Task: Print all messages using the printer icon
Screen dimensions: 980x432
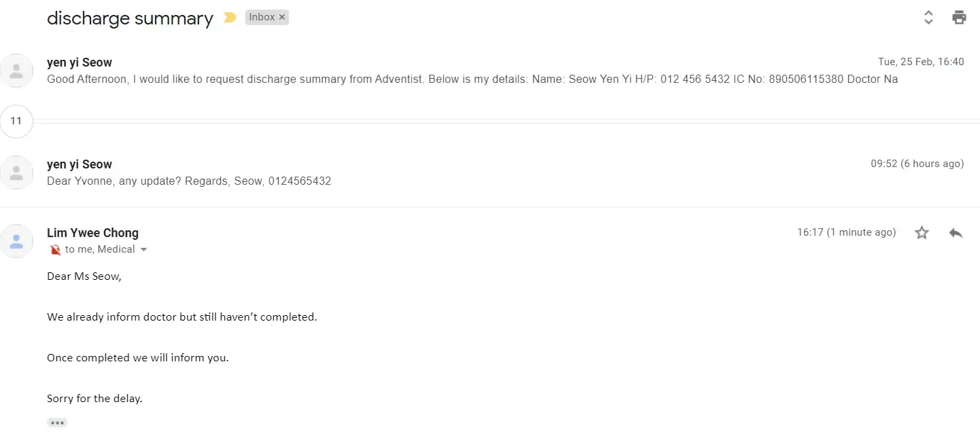Action: point(959,18)
